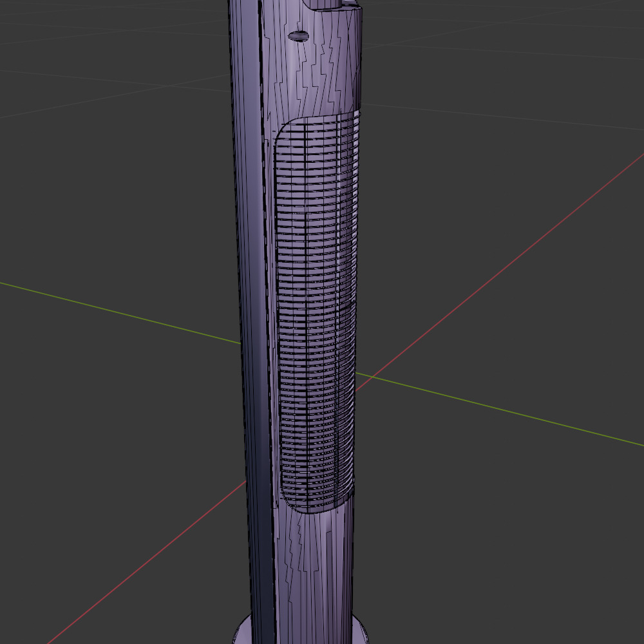Select the slatted vent grille on the tower model
Screen dimensions: 644x644
click(317, 312)
